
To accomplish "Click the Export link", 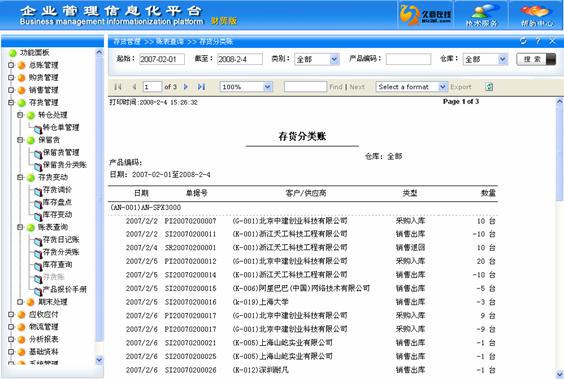I will 460,87.
